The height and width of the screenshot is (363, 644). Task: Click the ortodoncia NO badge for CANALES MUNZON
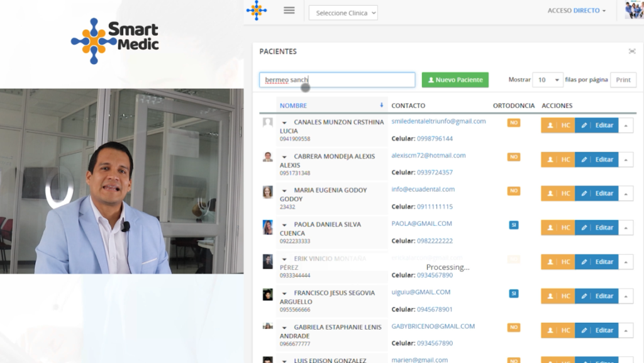(514, 123)
